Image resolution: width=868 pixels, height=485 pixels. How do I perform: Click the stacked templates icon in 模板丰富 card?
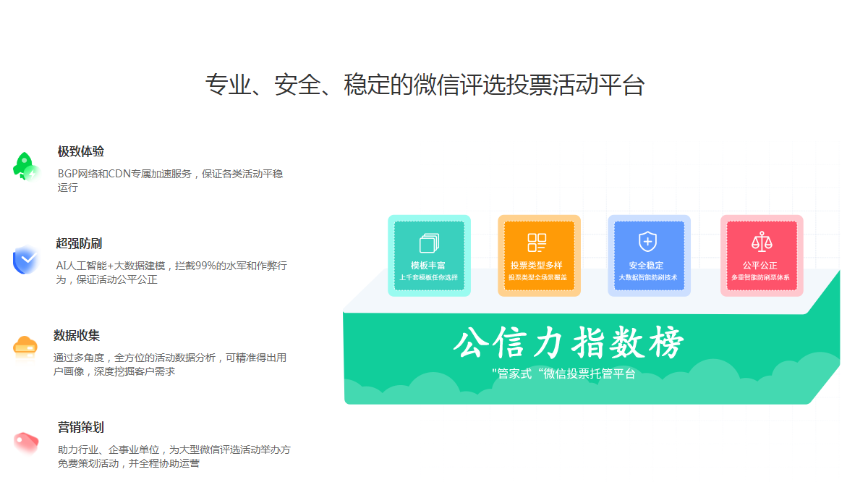(429, 243)
